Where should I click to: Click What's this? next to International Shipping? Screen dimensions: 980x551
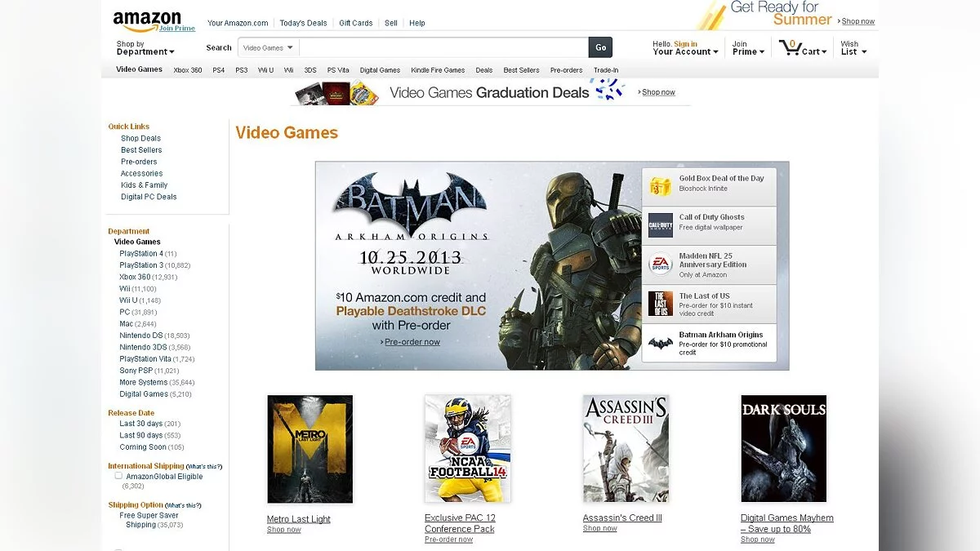[204, 467]
